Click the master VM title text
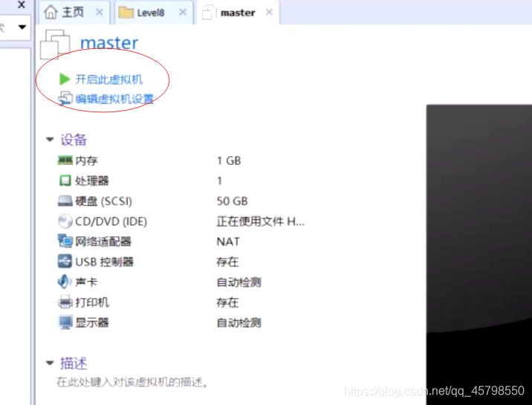 click(109, 43)
